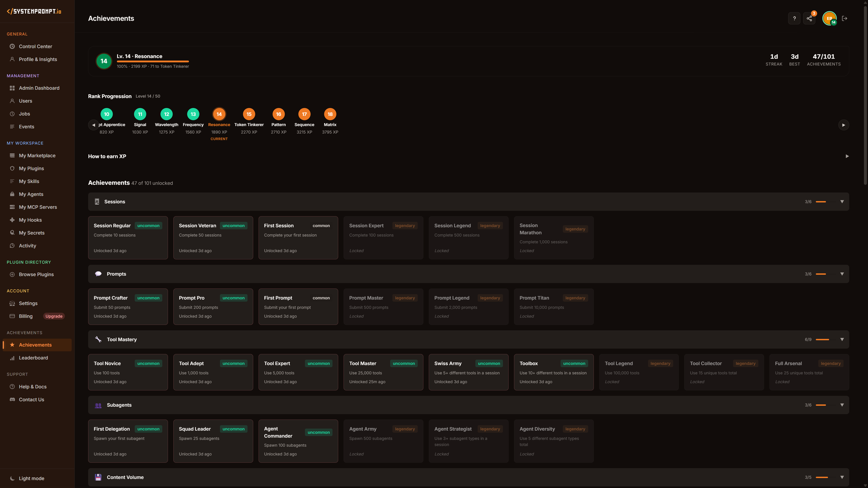Open the help question mark icon top right
868x488 pixels.
click(794, 18)
